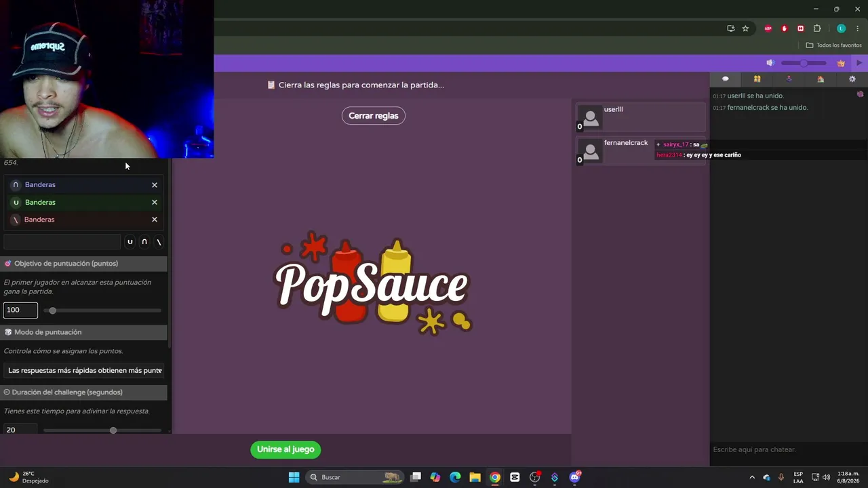This screenshot has width=868, height=488.
Task: Open Microsoft Edge from the taskbar
Action: 455,477
